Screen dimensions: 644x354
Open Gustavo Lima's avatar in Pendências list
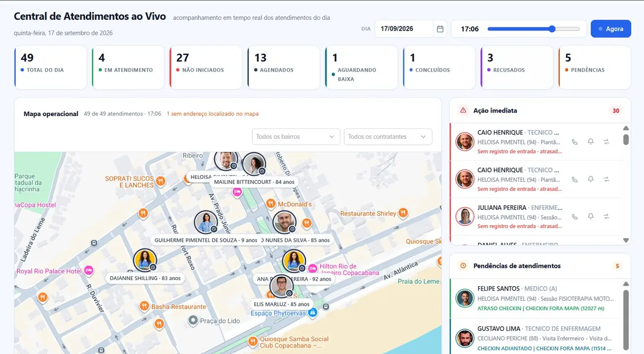click(465, 338)
